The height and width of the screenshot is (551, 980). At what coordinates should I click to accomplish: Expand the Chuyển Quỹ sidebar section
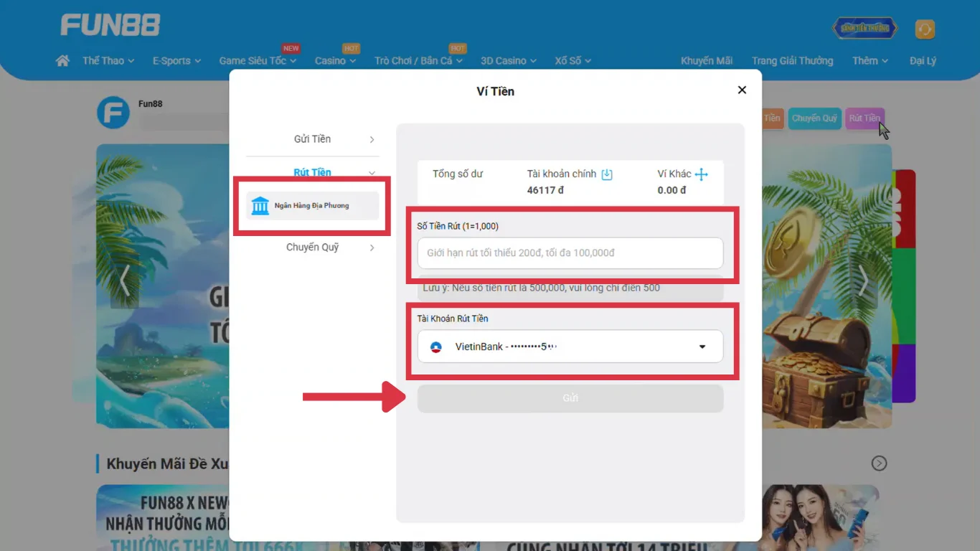[313, 248]
